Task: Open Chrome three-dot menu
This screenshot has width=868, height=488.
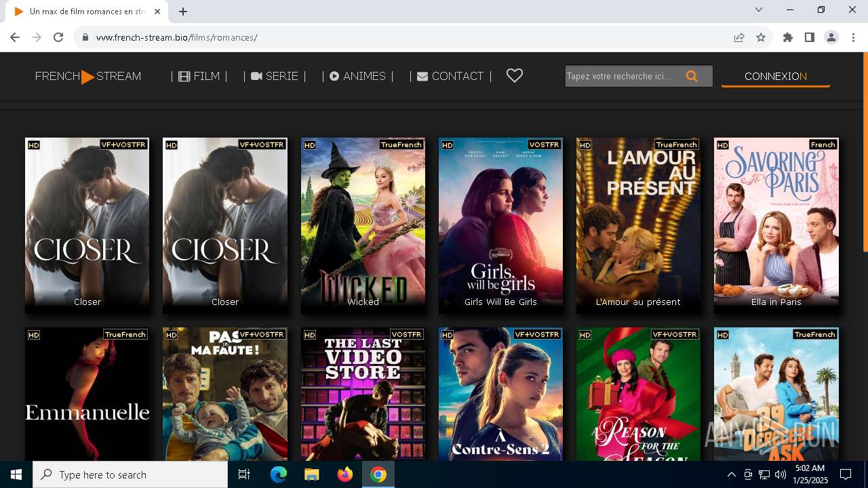Action: [x=852, y=37]
